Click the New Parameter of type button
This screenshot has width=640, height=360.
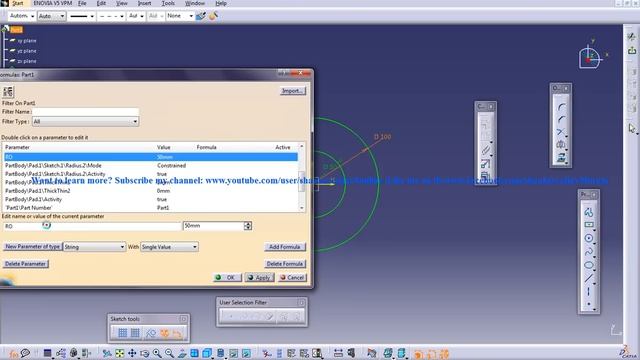click(33, 247)
